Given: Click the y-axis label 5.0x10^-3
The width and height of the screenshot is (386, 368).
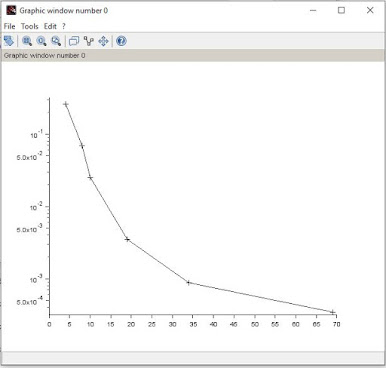Looking at the screenshot, I should [x=29, y=228].
